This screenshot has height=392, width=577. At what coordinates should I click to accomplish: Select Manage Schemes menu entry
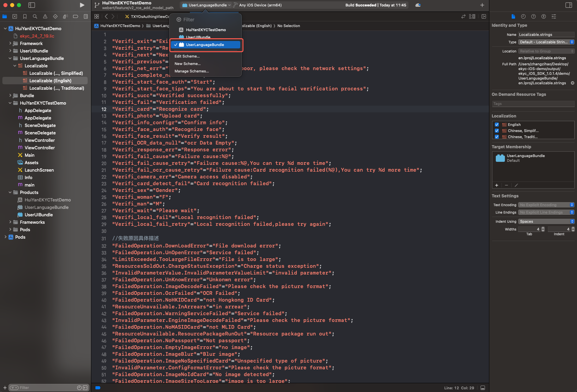coord(192,71)
